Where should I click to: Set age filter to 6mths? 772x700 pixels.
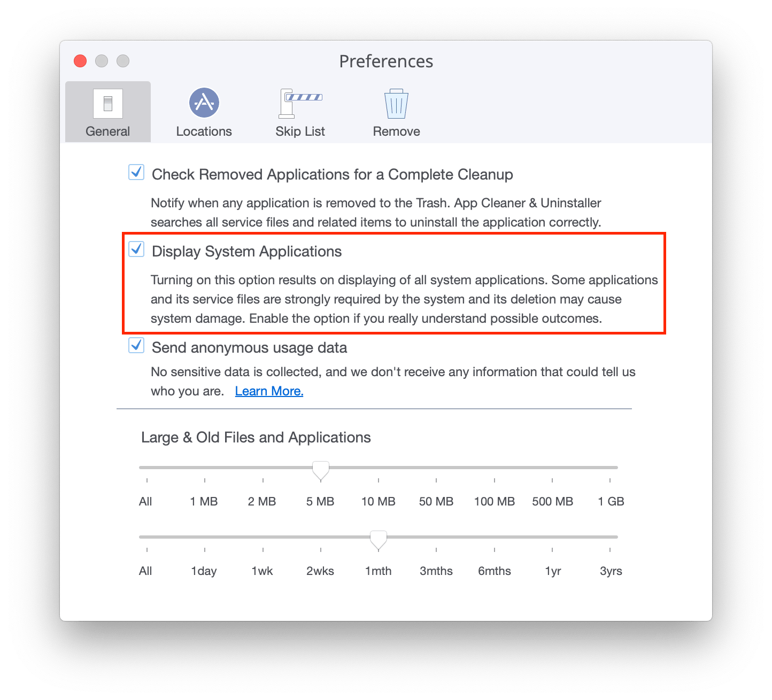(x=494, y=571)
